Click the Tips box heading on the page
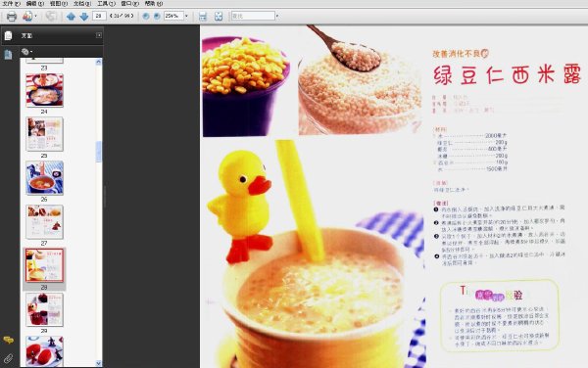Image resolution: width=588 pixels, height=368 pixels. pos(491,294)
